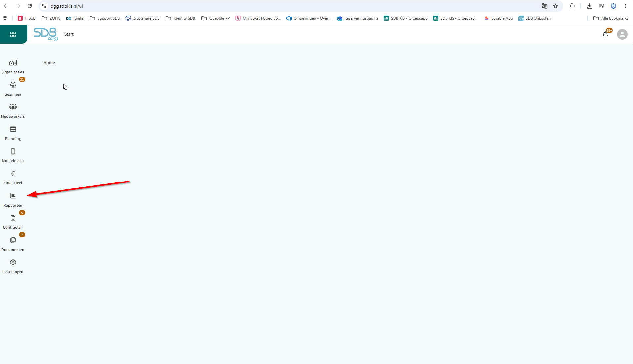Image resolution: width=633 pixels, height=364 pixels.
Task: Open the apps grid menu button
Action: [13, 34]
